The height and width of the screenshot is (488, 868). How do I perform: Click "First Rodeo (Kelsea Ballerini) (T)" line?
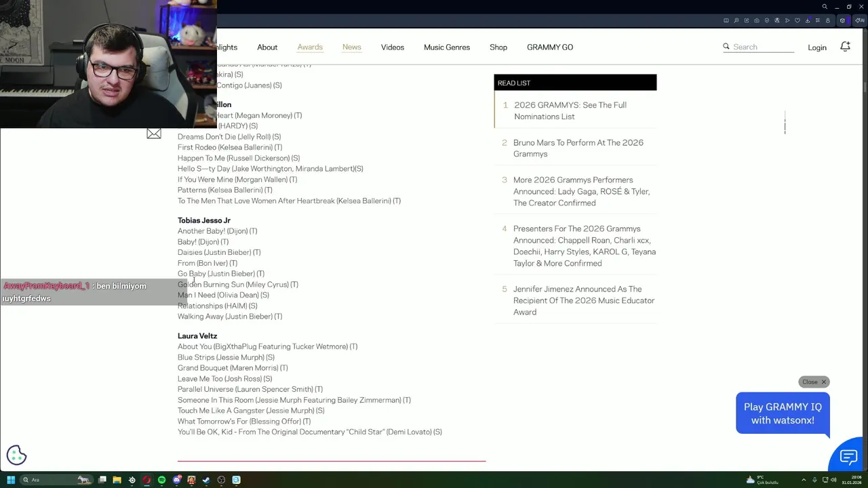pos(230,147)
